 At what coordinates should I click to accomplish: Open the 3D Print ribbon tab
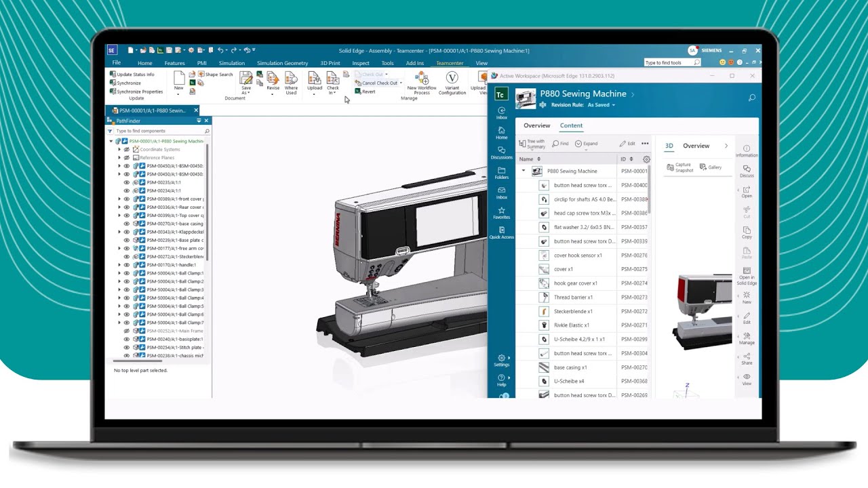tap(330, 63)
